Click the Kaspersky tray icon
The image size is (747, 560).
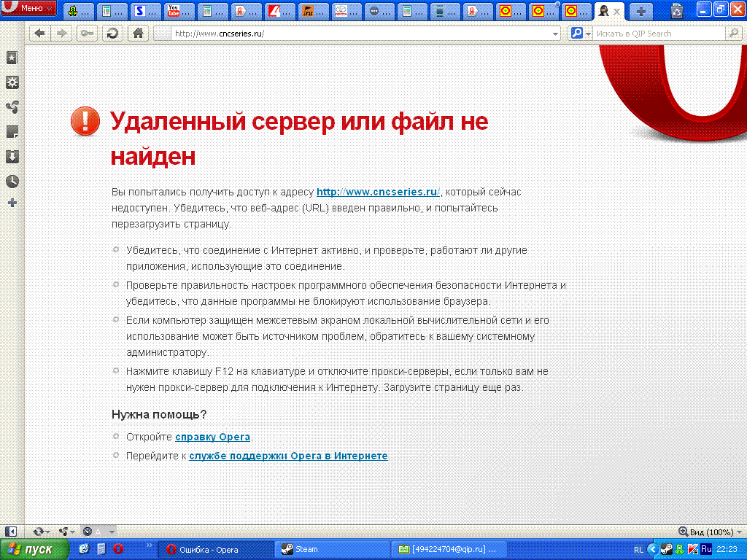(693, 550)
